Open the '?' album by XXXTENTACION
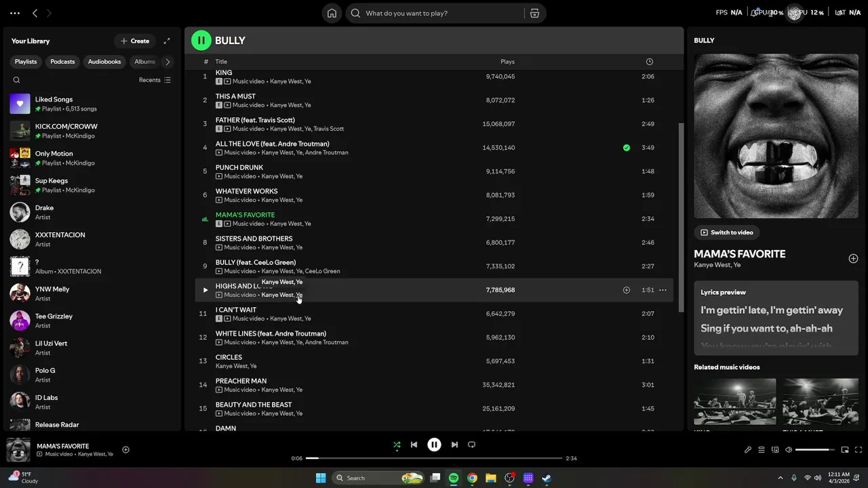Image resolution: width=868 pixels, height=488 pixels. point(92,266)
